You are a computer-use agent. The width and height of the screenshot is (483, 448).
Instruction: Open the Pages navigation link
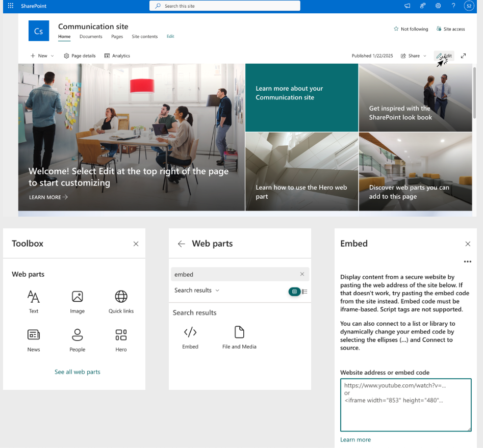point(117,36)
